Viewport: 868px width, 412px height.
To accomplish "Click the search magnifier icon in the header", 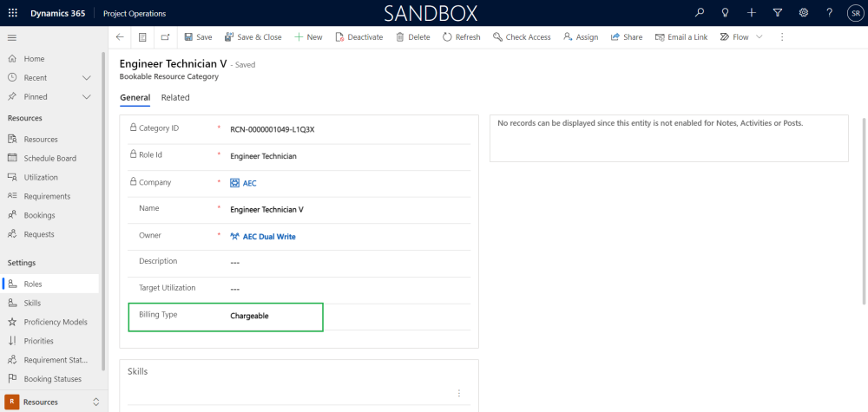I will pos(700,13).
